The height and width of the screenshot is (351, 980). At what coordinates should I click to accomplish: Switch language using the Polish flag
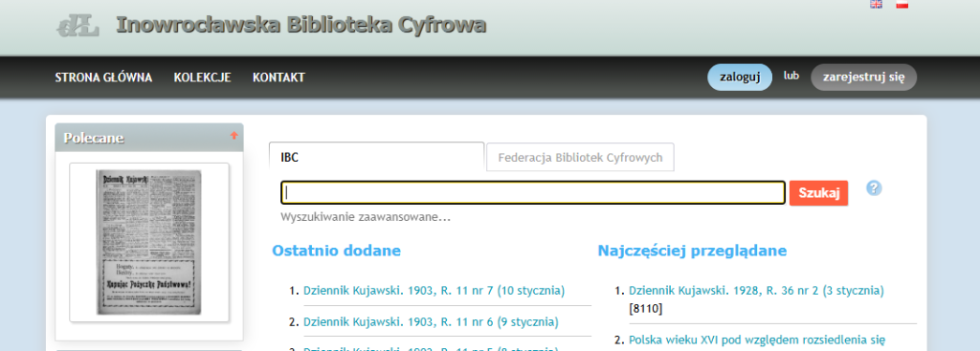pyautogui.click(x=902, y=4)
